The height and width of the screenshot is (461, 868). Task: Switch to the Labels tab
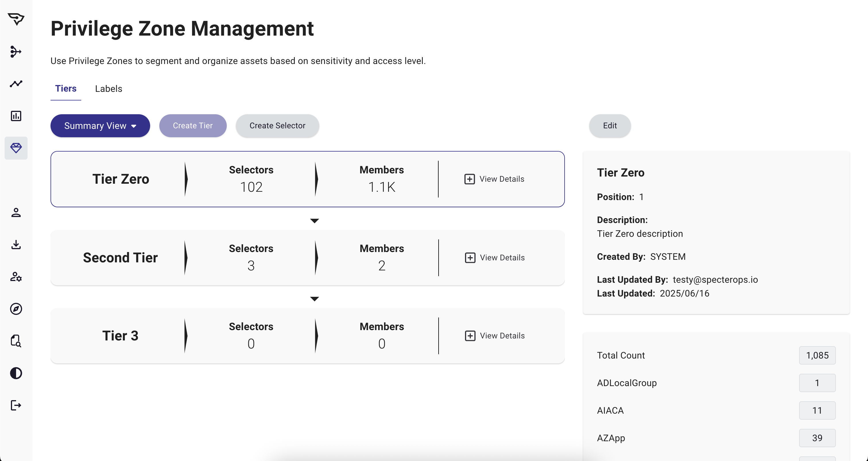coord(108,89)
